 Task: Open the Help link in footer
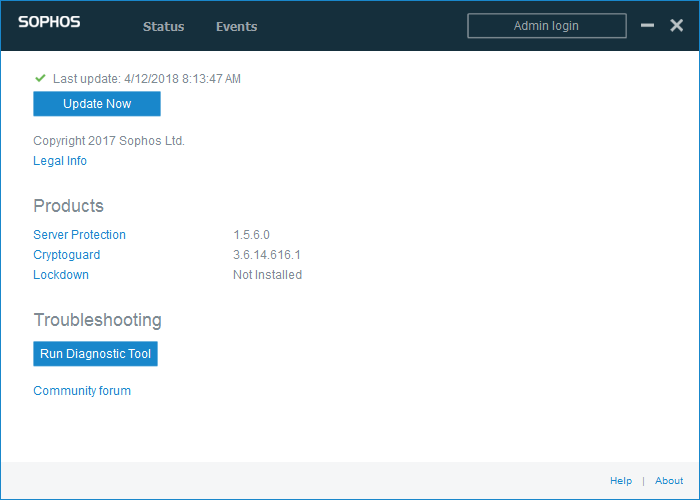621,481
